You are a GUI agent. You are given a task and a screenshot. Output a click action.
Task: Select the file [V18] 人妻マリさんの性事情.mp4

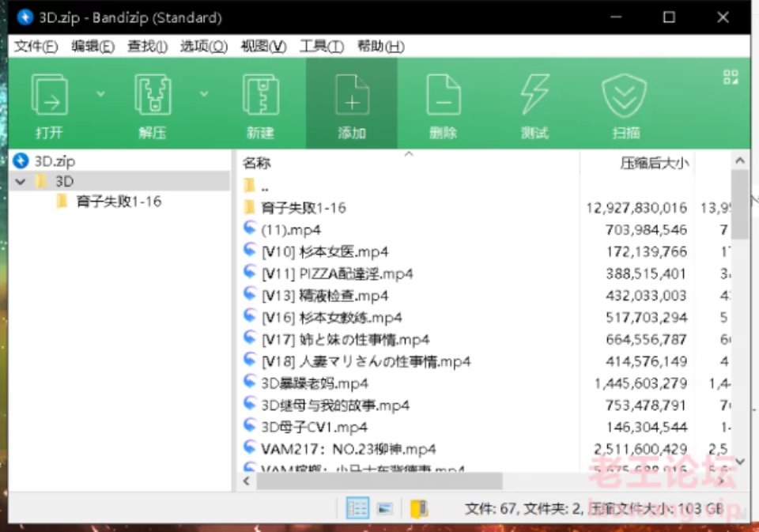coord(366,361)
